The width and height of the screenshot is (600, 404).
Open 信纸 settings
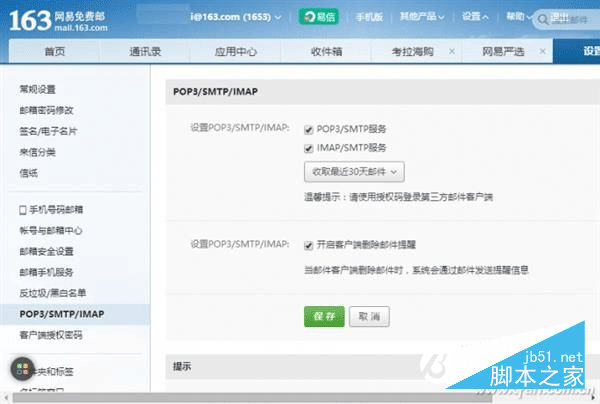(x=29, y=173)
